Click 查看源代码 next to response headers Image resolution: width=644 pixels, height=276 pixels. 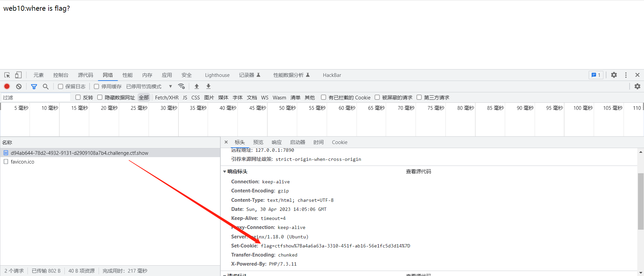[418, 172]
